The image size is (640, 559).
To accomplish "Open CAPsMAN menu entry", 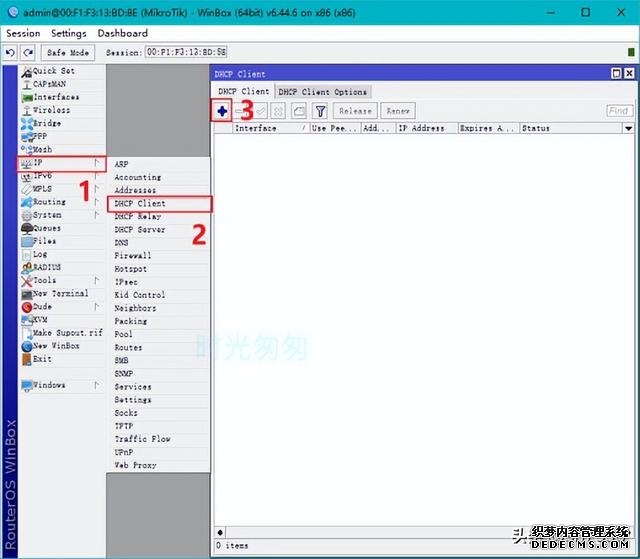I will pyautogui.click(x=62, y=84).
